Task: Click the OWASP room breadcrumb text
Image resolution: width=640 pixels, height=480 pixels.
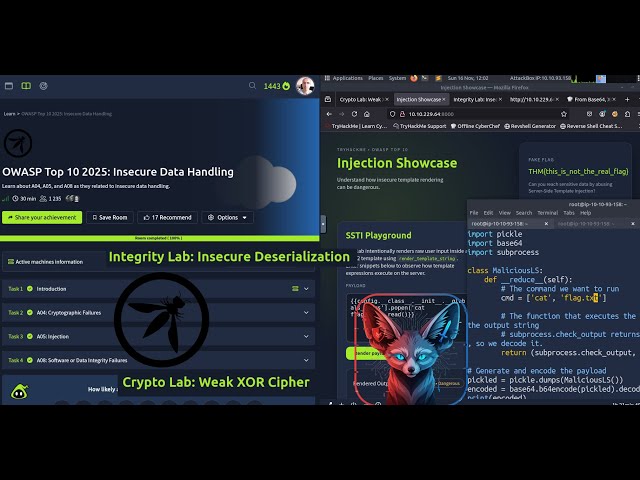Action: [67, 114]
